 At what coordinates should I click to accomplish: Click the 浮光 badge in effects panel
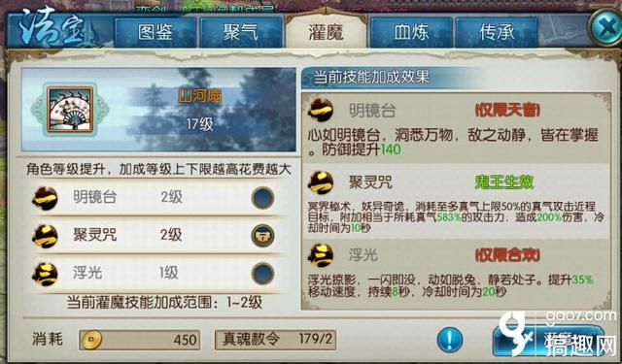point(320,254)
